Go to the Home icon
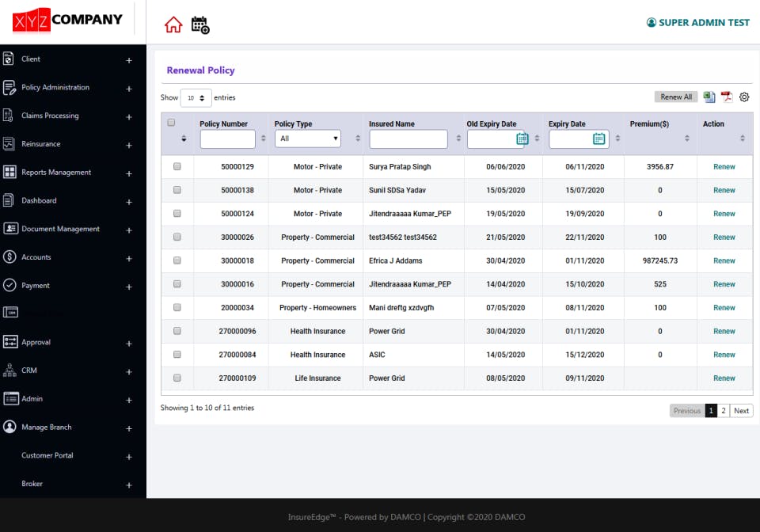Screen dimensions: 760x532 (173, 25)
